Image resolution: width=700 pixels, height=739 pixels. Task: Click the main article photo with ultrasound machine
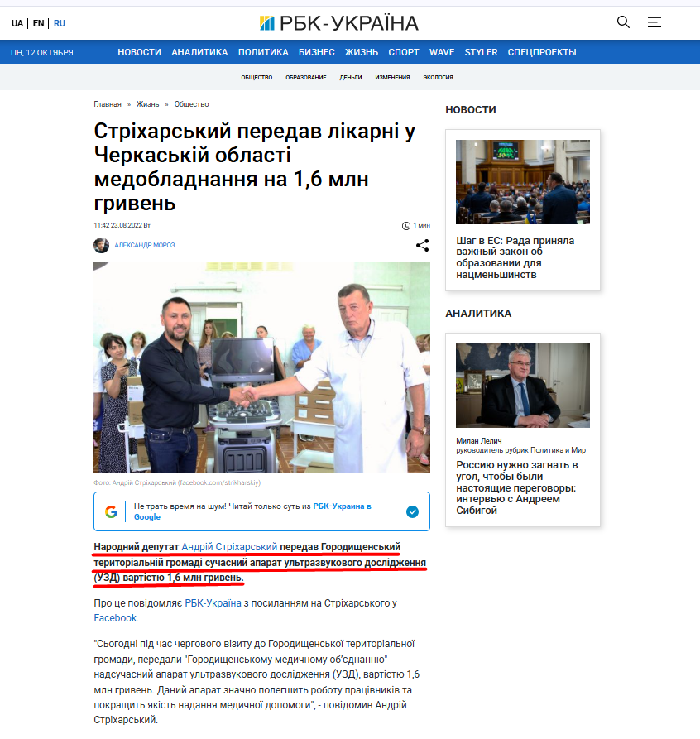click(261, 367)
